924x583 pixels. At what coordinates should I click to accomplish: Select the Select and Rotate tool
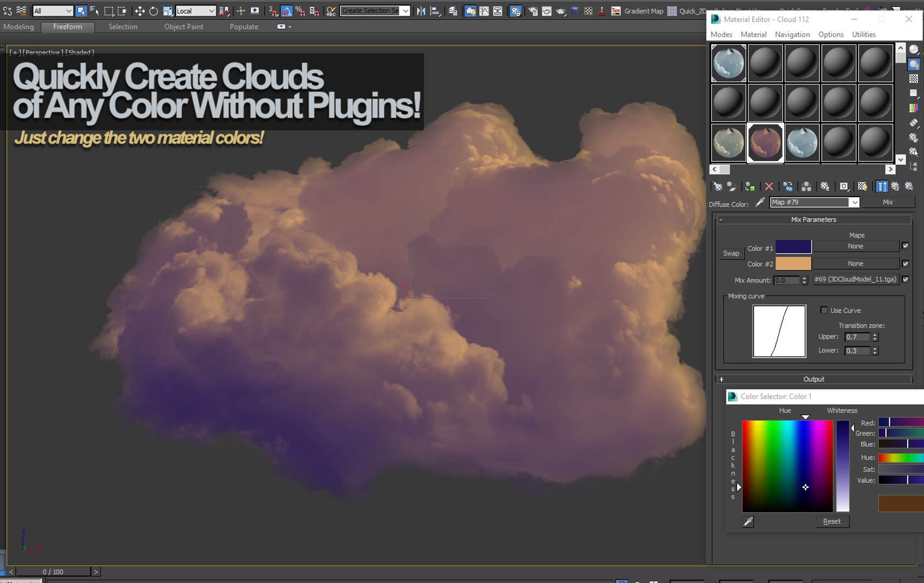[x=153, y=11]
